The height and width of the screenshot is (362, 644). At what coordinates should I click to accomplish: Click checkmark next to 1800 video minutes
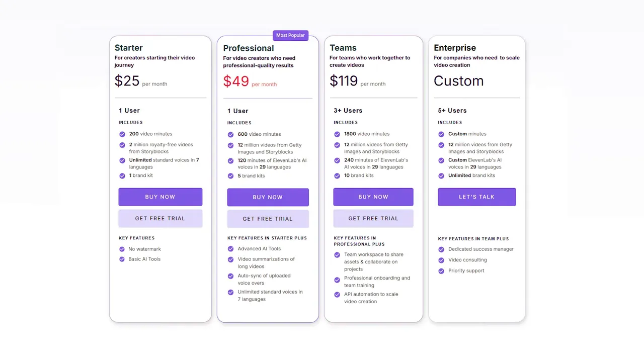point(337,134)
